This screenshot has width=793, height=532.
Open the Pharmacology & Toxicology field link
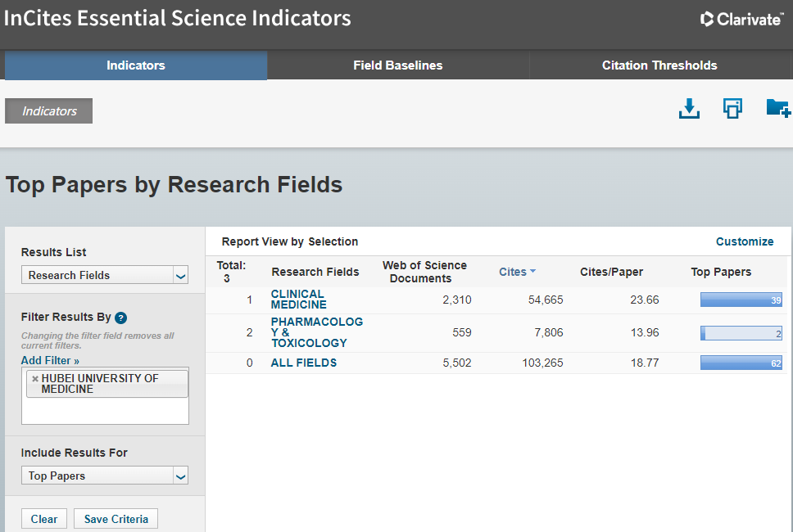tap(316, 332)
